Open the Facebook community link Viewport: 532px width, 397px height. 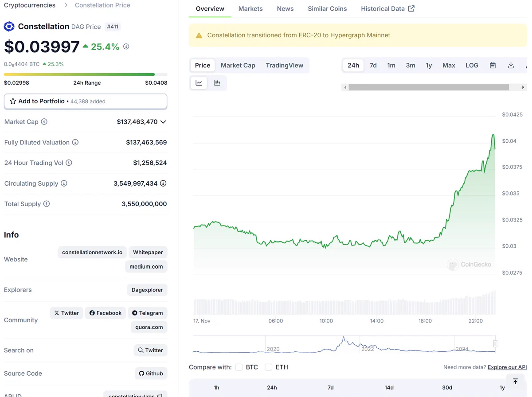coord(106,313)
